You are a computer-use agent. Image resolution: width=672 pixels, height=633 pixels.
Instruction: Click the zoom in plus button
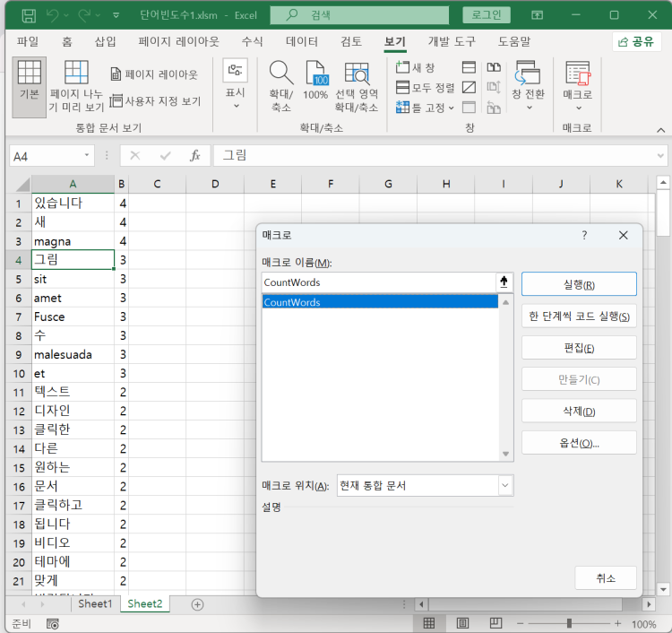(x=617, y=623)
